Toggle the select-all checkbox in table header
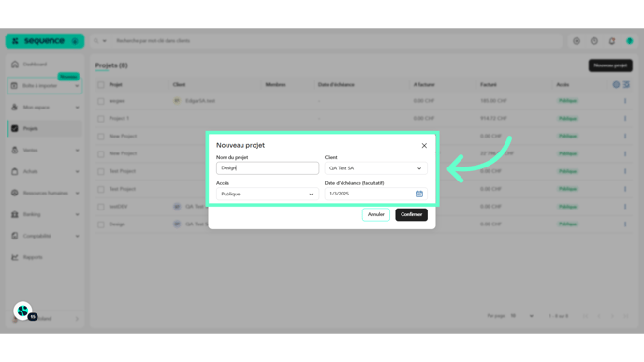This screenshot has width=644, height=362. click(x=101, y=85)
